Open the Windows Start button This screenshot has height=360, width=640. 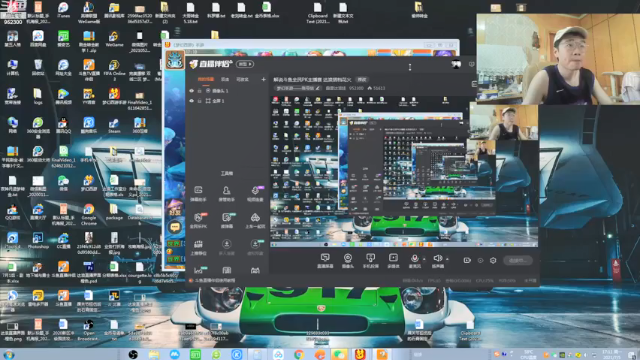[x=9, y=355]
